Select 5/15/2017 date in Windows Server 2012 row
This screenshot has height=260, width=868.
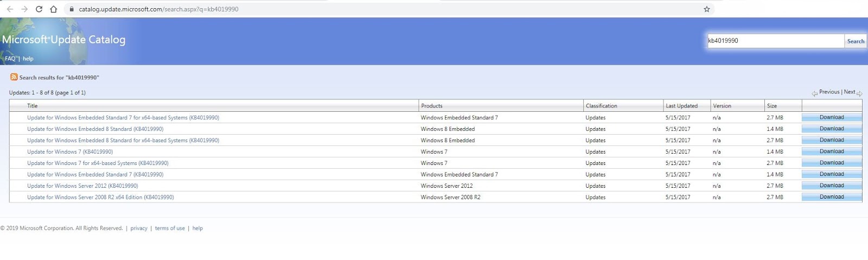coord(678,186)
